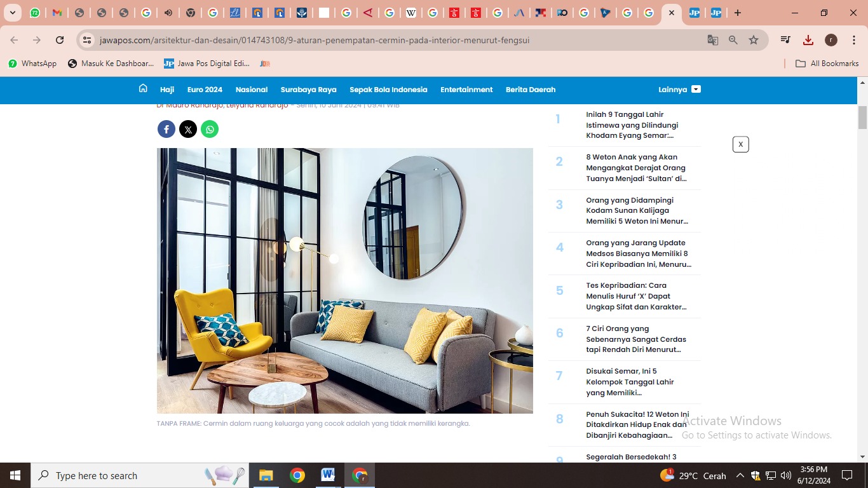868x488 pixels.
Task: Select Sepak Bola Indonesia menu item
Action: pos(388,90)
